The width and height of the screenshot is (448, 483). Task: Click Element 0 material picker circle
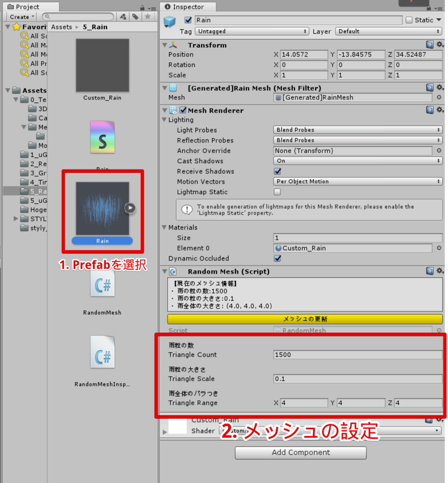pyautogui.click(x=439, y=248)
